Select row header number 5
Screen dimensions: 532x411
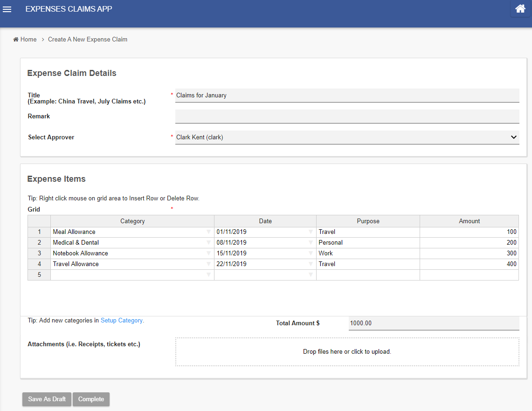[x=39, y=275]
